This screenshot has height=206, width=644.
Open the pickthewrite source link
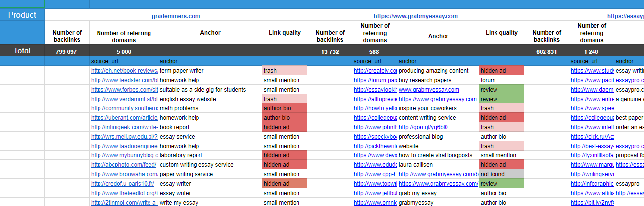(375, 146)
